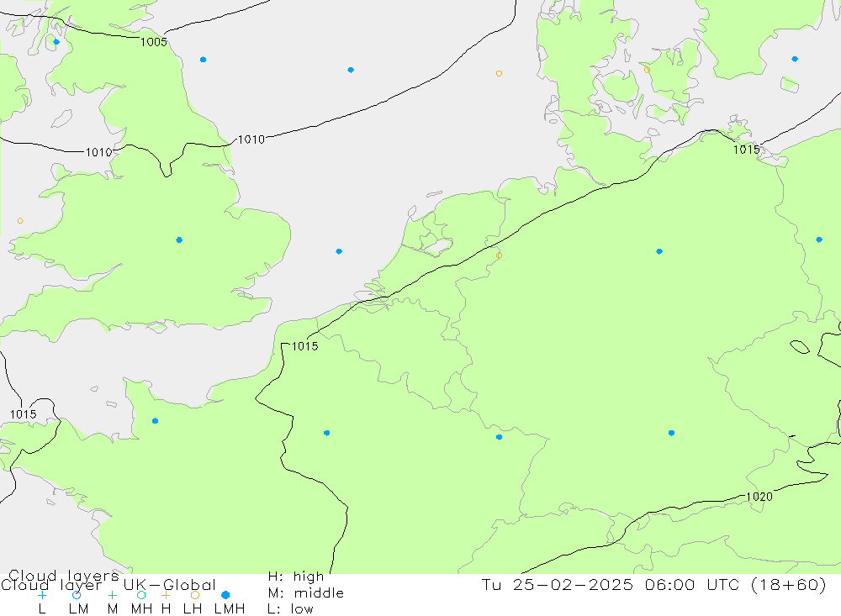Click the 'LMH' legend label
Image resolution: width=841 pixels, height=616 pixels.
tap(230, 609)
